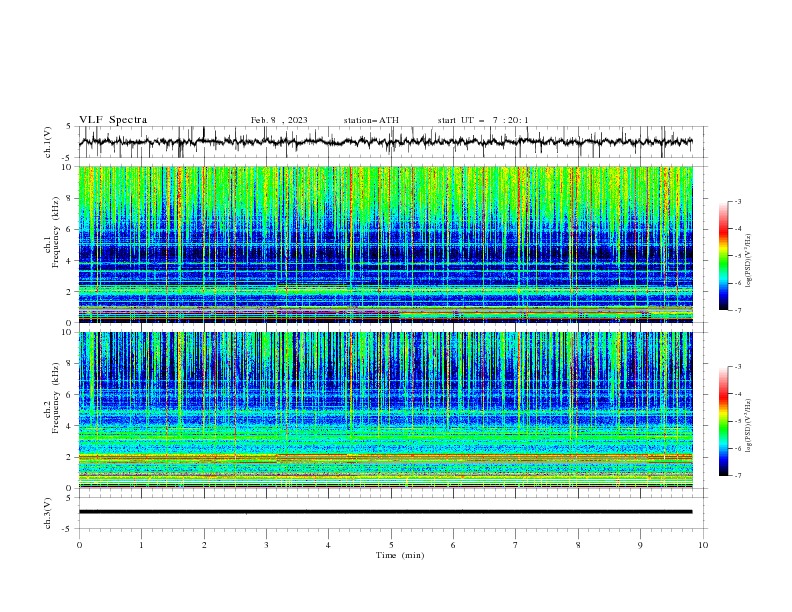Click the ch.1 spectrogram color bar
792x612 pixels.
(723, 256)
